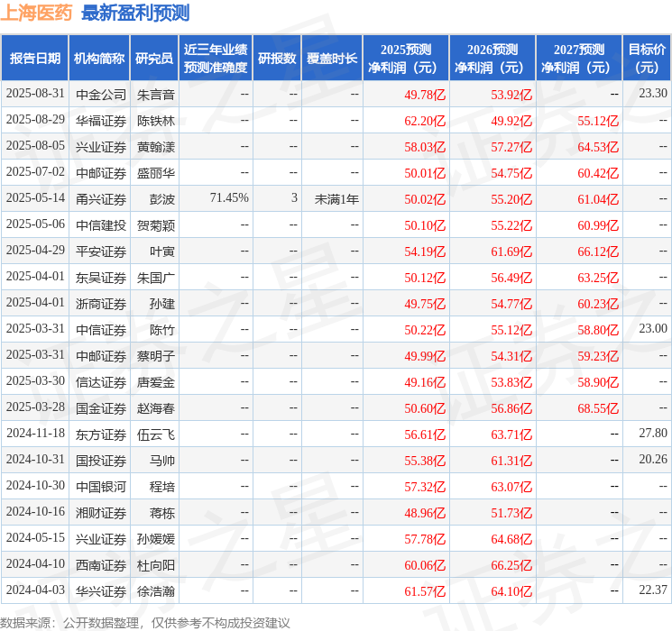
Task: Select the 2027预测净利润 column header
Action: pyautogui.click(x=579, y=59)
